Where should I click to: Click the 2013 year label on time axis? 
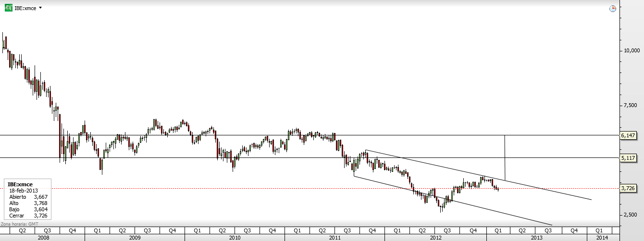[x=536, y=238]
